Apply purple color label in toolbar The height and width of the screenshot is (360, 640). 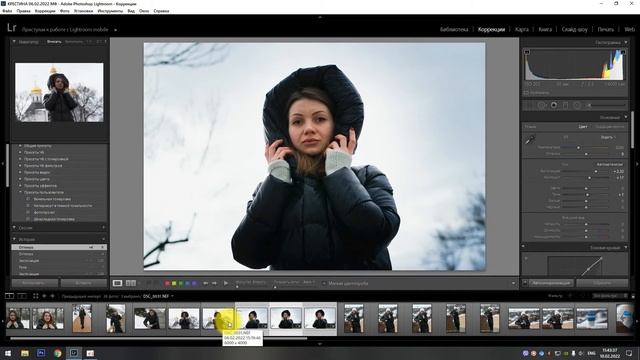pyautogui.click(x=194, y=283)
